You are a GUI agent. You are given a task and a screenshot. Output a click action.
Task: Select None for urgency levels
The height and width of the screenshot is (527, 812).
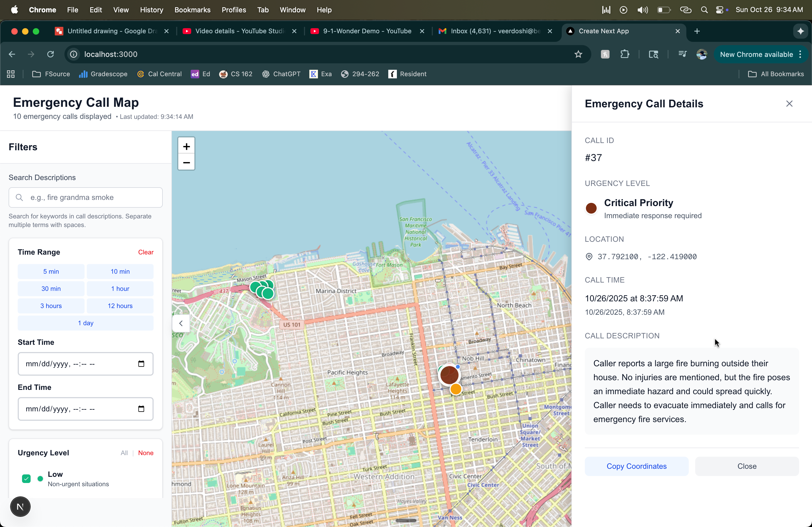click(x=146, y=453)
